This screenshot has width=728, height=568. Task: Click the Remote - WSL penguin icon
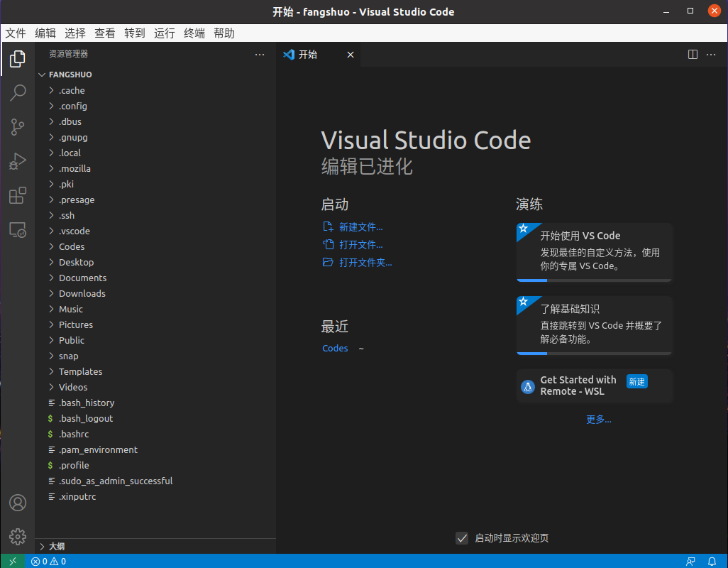528,386
